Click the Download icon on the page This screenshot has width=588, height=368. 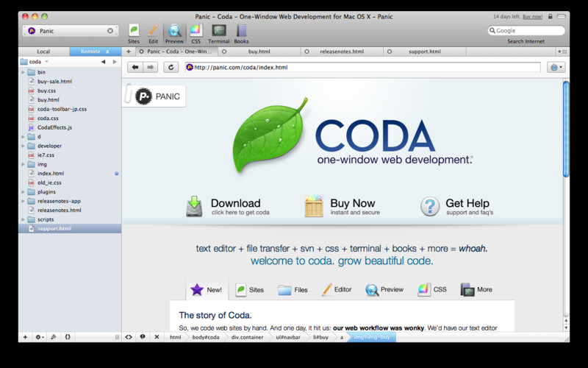coord(194,206)
